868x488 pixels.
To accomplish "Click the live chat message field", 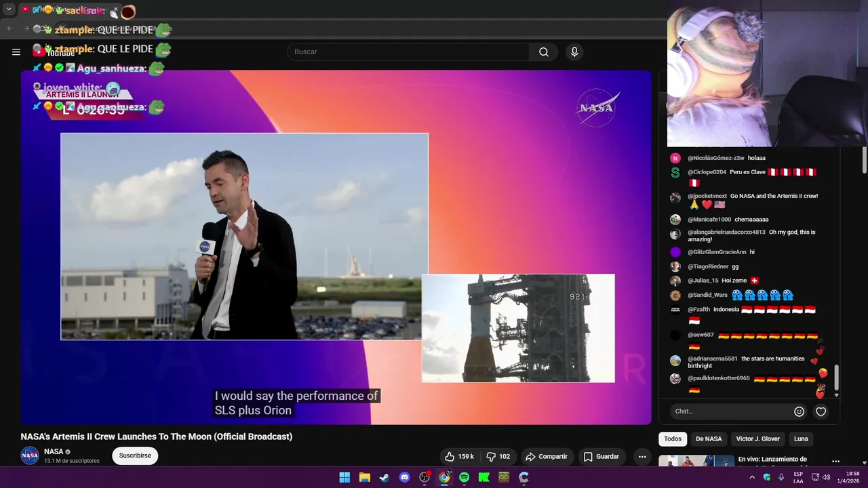I will 731,411.
